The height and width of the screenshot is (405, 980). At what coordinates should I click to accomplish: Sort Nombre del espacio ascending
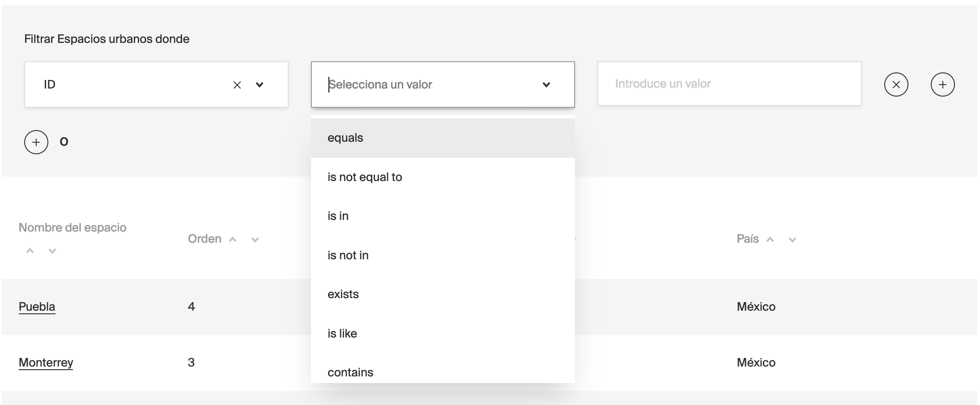(x=30, y=250)
